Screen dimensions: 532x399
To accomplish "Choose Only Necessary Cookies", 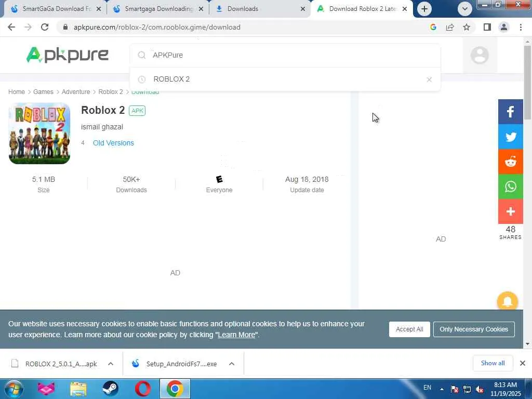I will click(474, 329).
